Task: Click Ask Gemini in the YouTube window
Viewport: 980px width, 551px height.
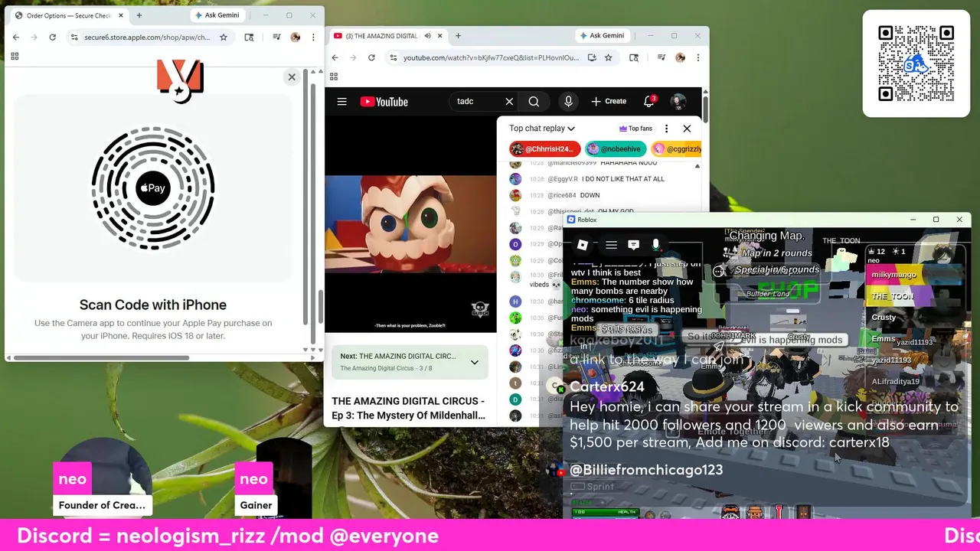Action: [x=602, y=35]
